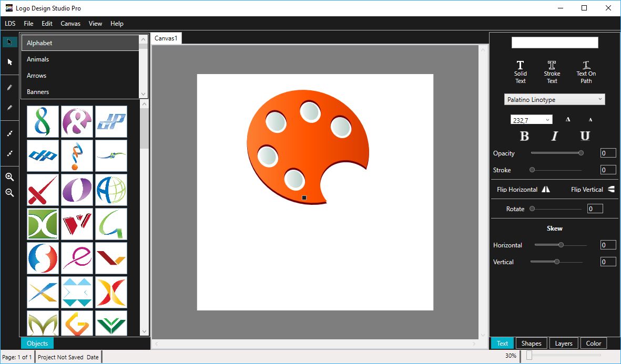
Task: Select the Solid Text tool
Action: tap(520, 71)
